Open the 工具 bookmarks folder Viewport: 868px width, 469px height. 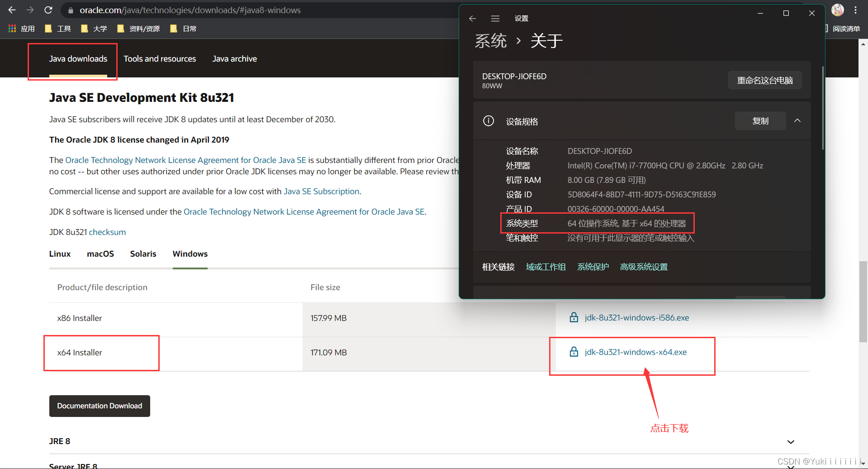click(58, 29)
